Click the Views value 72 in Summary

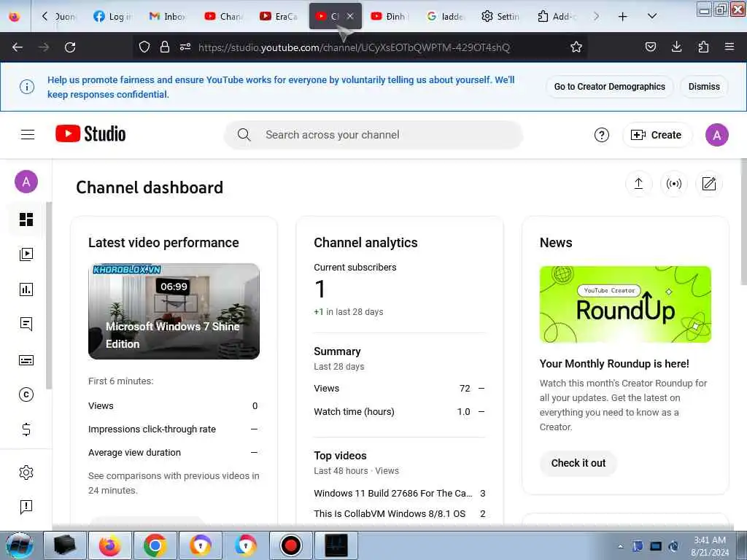[465, 389]
